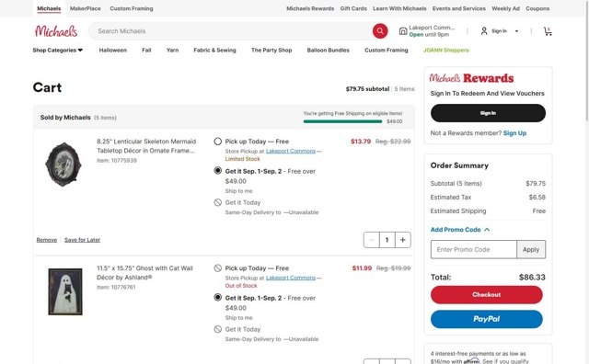Collapse the Add Promo Code section
Screen dimensions: 589x364
pyautogui.click(x=460, y=230)
